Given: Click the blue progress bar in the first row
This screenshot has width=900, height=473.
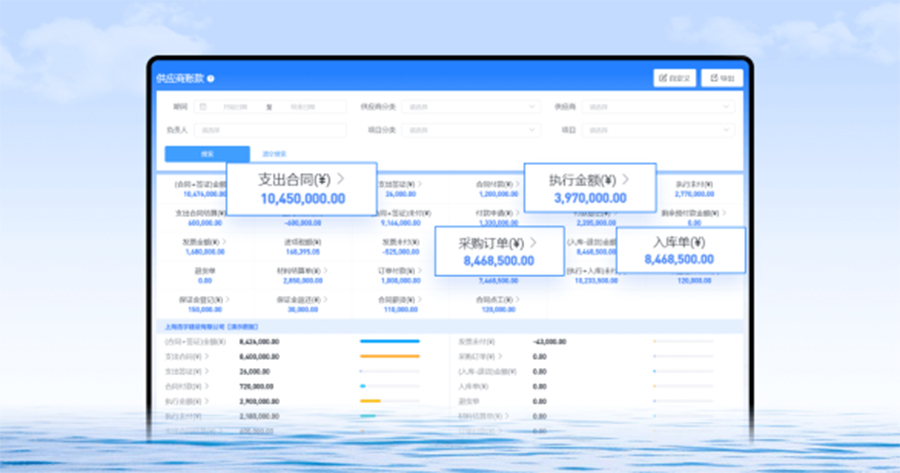Looking at the screenshot, I should (389, 341).
